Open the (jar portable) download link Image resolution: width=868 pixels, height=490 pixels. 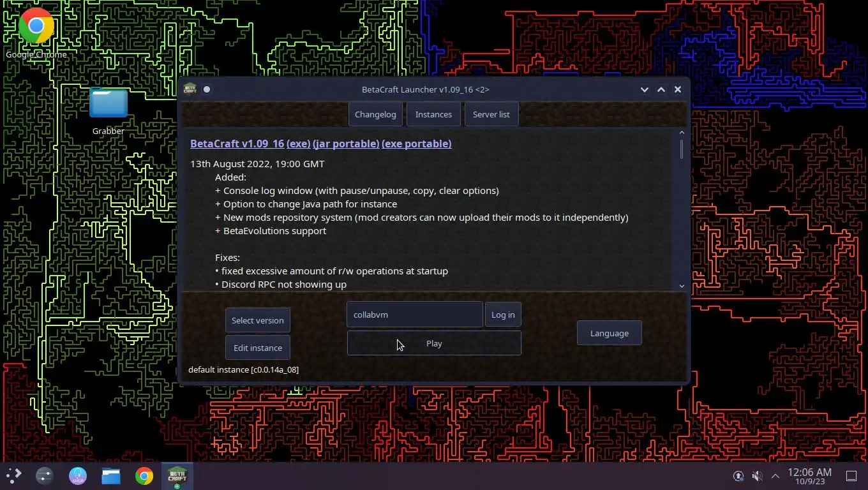pyautogui.click(x=346, y=144)
